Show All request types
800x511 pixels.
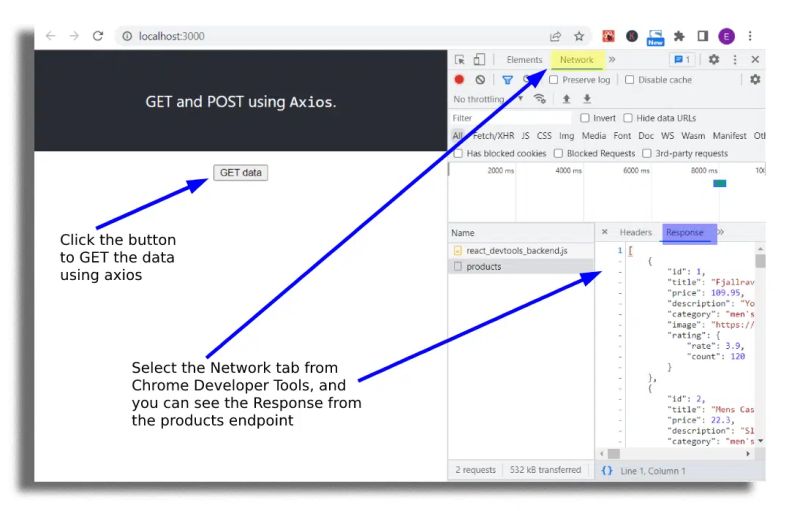click(x=457, y=136)
